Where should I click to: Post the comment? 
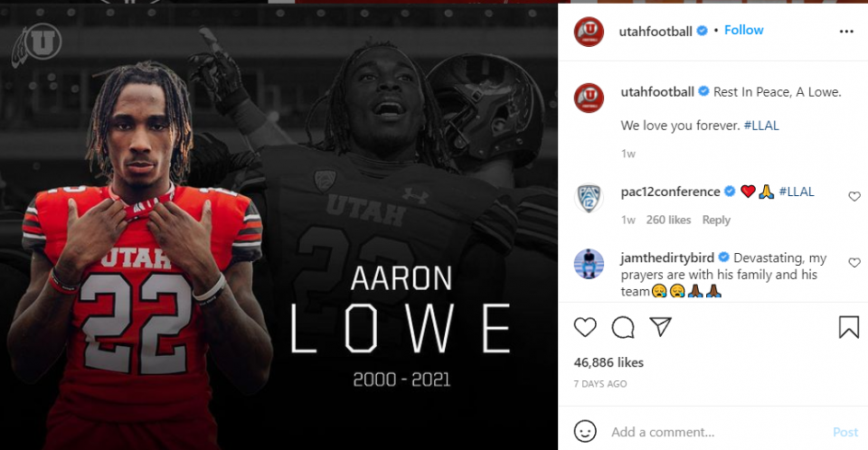(845, 432)
